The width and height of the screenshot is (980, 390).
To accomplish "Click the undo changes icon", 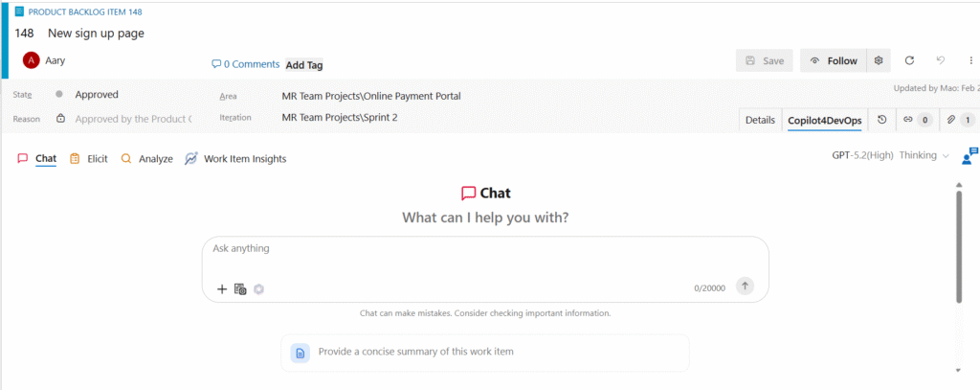I will point(941,60).
